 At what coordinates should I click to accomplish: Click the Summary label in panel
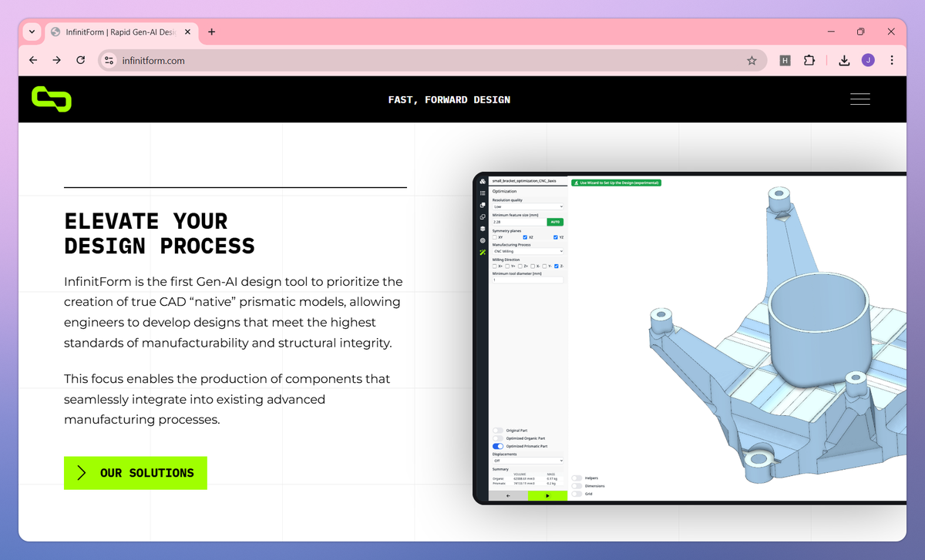[x=502, y=469]
